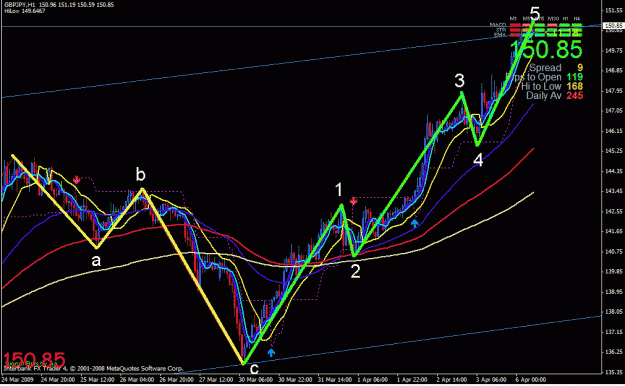Image resolution: width=625 pixels, height=386 pixels.
Task: Click the M1 timeframe column label
Action: pyautogui.click(x=513, y=18)
